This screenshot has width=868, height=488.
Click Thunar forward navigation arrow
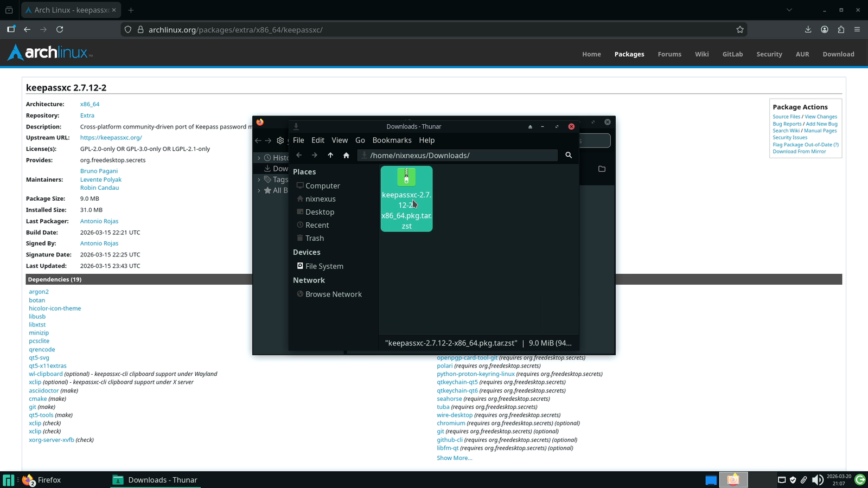click(x=315, y=155)
